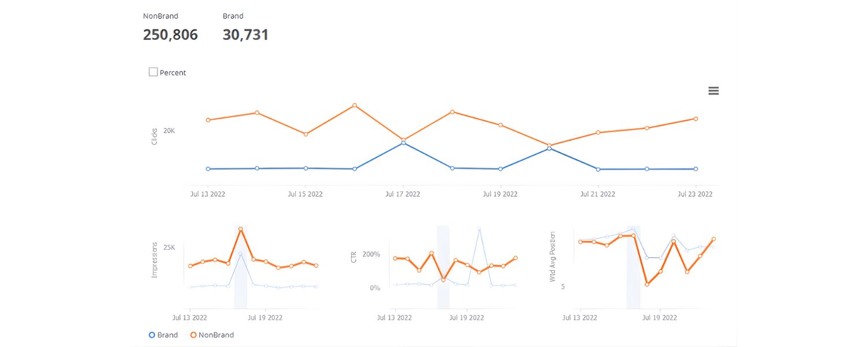868x347 pixels.
Task: Click the last orange marker in Wtd Avg Position
Action: (x=713, y=238)
